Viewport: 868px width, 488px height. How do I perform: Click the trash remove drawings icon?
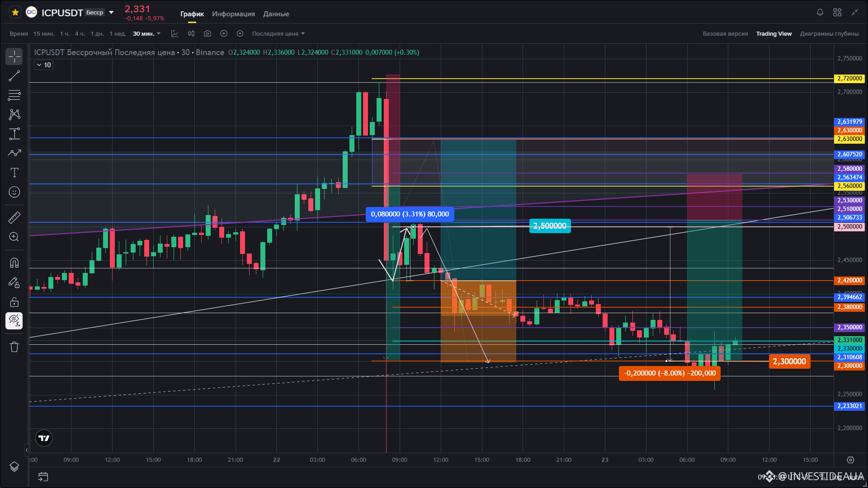(14, 347)
